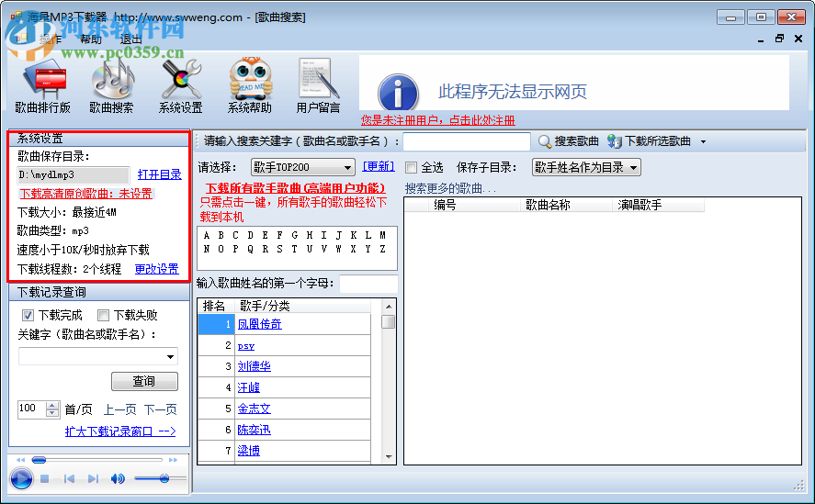Image resolution: width=815 pixels, height=504 pixels.
Task: Restore the inner child window
Action: 779,39
